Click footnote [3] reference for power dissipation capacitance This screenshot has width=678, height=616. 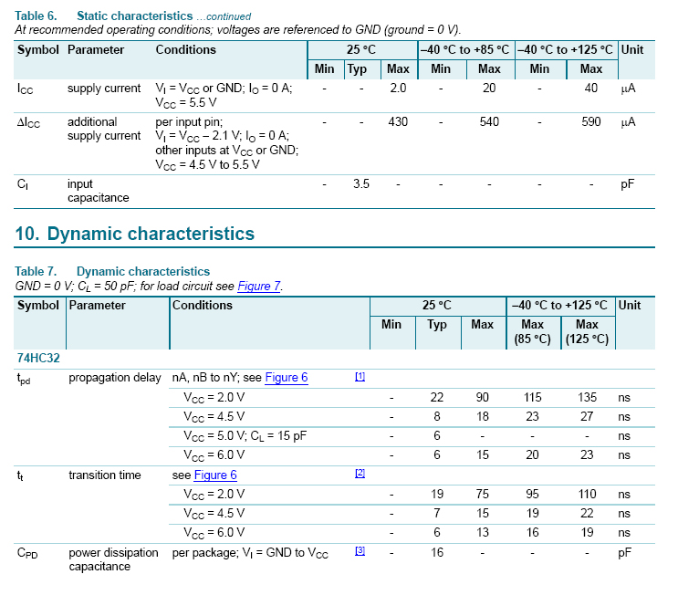(x=360, y=551)
